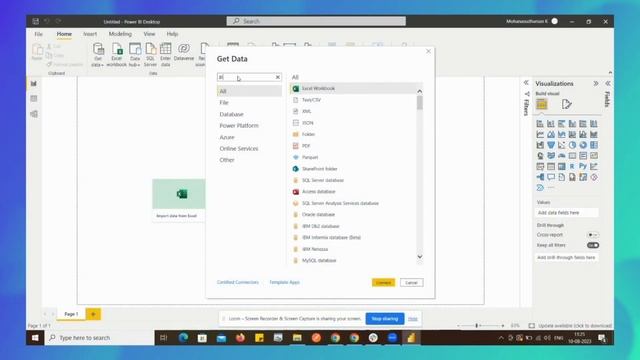Switch to Report view in left sidebar
This screenshot has width=640, height=360.
point(34,84)
